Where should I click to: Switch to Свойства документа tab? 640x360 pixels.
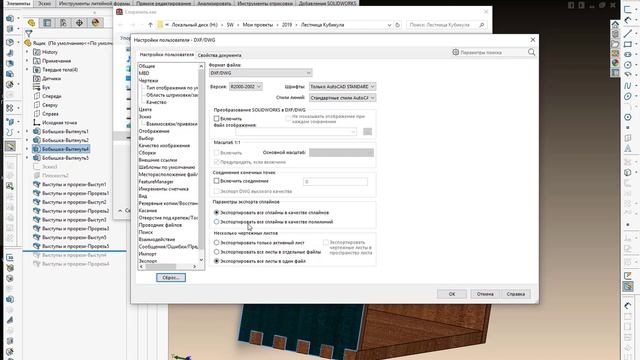pyautogui.click(x=220, y=55)
